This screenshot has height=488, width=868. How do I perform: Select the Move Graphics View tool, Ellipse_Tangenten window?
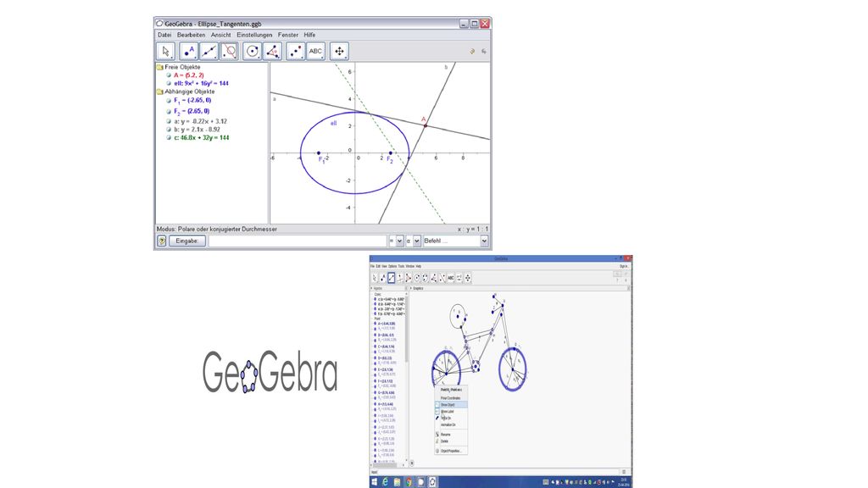[x=339, y=51]
